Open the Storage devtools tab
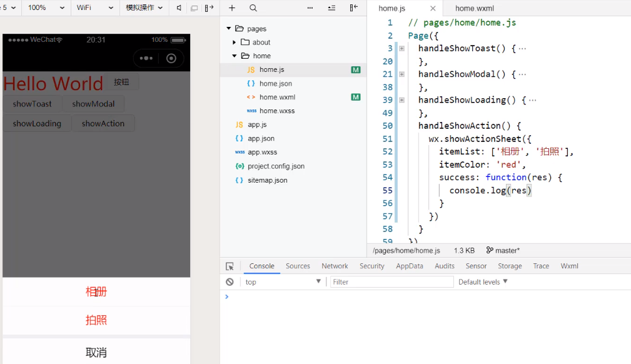 coord(510,266)
